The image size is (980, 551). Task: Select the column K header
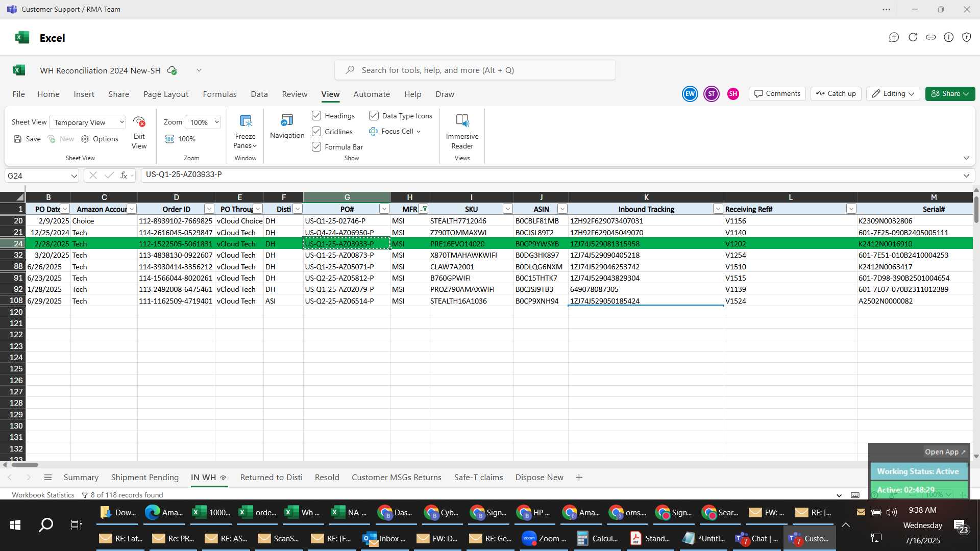click(x=646, y=197)
